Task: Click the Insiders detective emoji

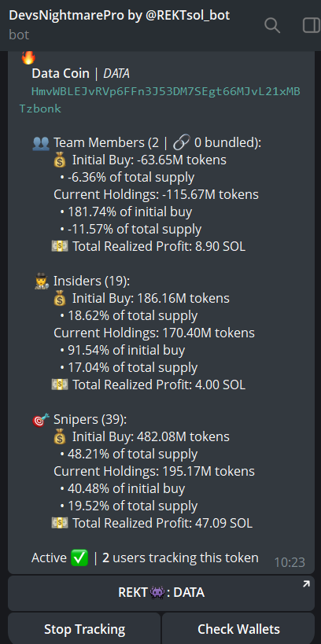Action: pos(42,282)
